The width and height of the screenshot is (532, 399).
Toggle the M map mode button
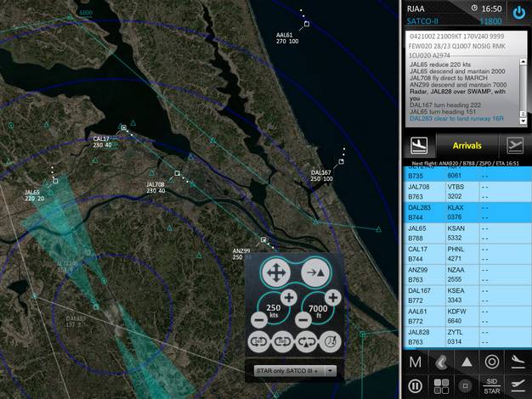coord(416,362)
